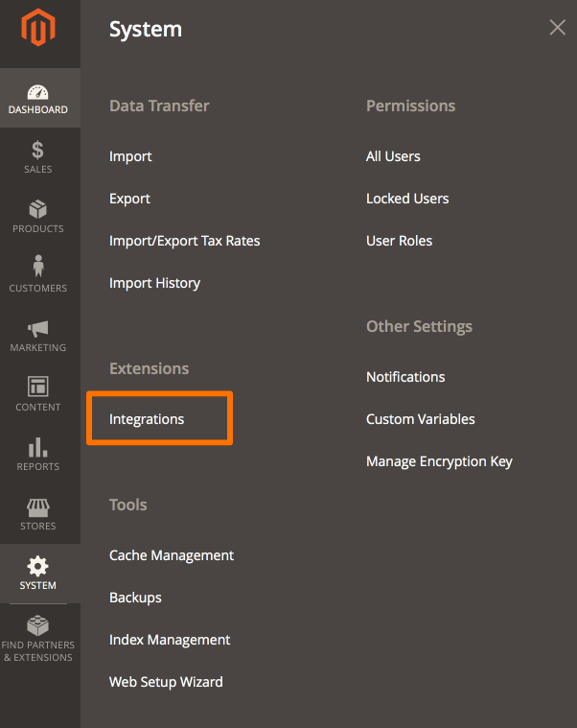Open the Products box icon
The image size is (577, 728).
(x=38, y=209)
